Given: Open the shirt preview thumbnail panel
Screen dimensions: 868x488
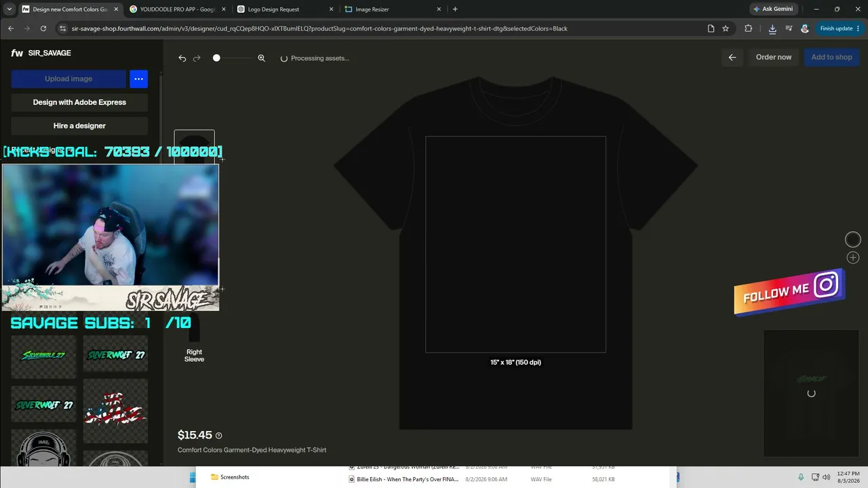Looking at the screenshot, I should coord(811,393).
